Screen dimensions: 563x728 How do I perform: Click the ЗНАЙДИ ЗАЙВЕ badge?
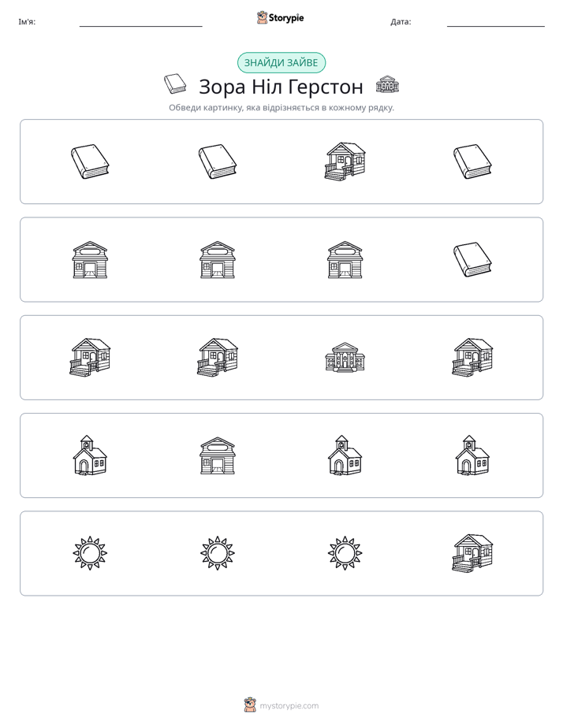point(281,63)
